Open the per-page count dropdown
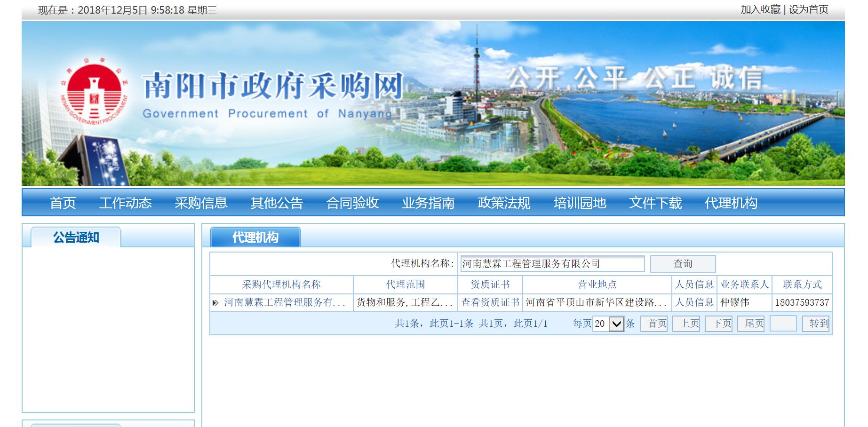 coord(616,324)
